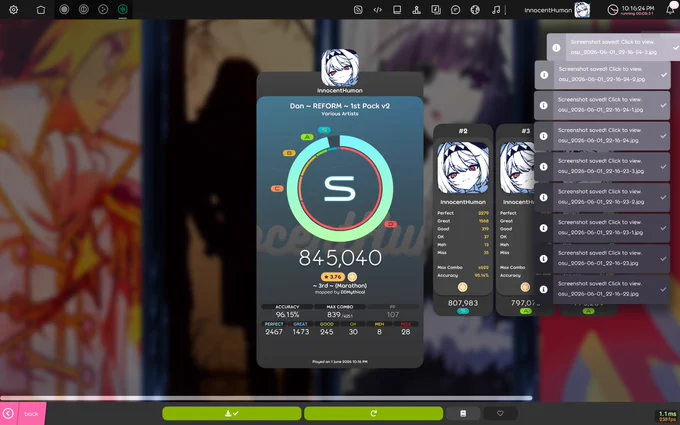Open notification for osu_2026-06-01_22-16-24.jpg
The width and height of the screenshot is (680, 425).
coord(602,136)
